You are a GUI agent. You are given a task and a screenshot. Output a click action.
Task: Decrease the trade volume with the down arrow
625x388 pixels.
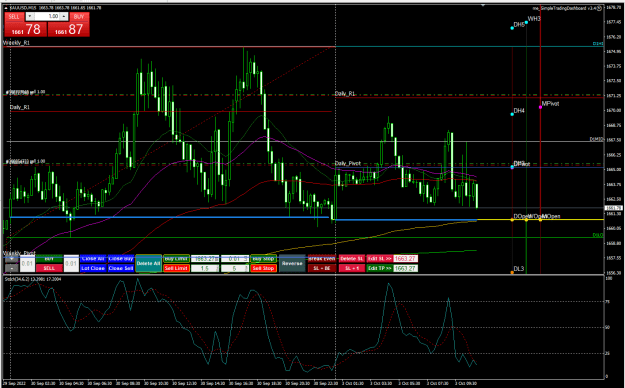(x=30, y=16)
